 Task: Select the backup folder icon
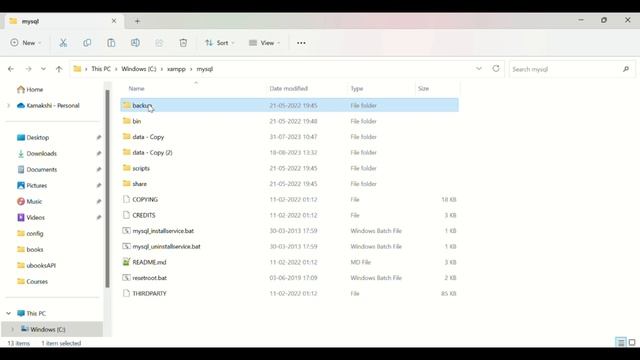click(x=127, y=105)
